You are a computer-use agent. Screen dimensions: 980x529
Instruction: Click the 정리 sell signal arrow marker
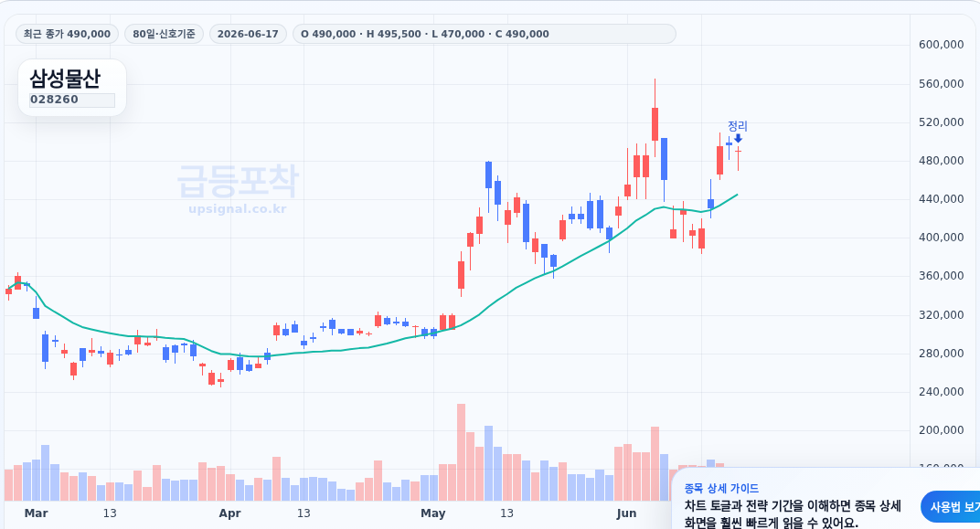pyautogui.click(x=738, y=139)
